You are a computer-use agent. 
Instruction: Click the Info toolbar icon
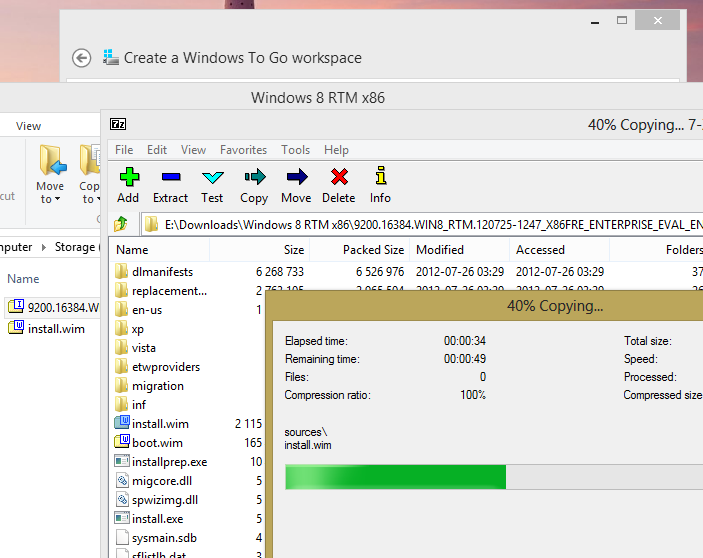(x=381, y=176)
